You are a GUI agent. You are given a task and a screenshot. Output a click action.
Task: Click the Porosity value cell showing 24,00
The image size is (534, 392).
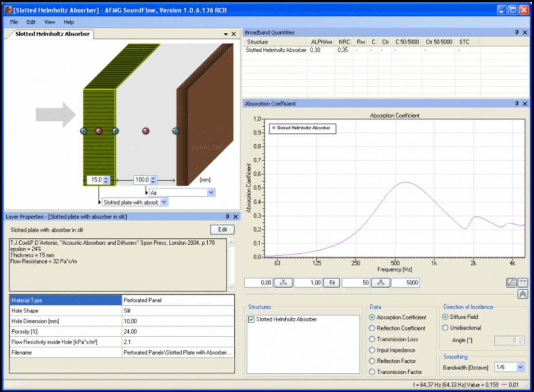coord(177,332)
